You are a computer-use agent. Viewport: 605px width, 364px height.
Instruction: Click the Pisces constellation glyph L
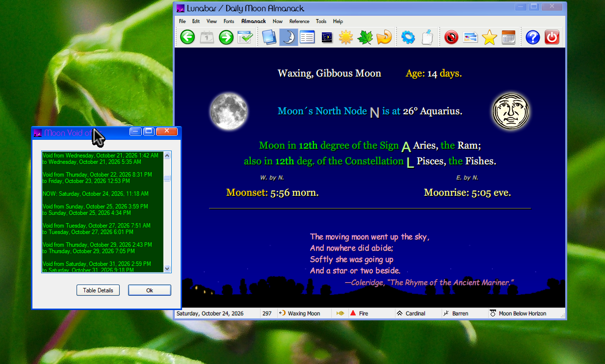coord(410,162)
